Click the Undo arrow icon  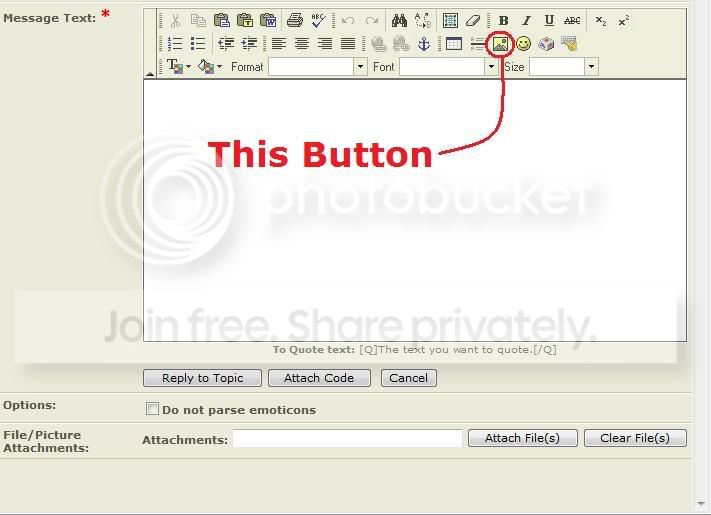[348, 20]
